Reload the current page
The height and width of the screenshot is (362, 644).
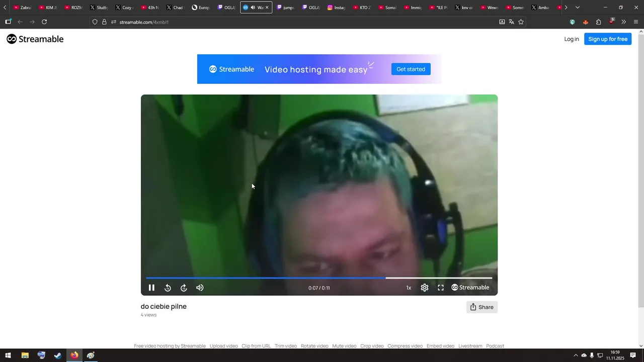(x=44, y=22)
